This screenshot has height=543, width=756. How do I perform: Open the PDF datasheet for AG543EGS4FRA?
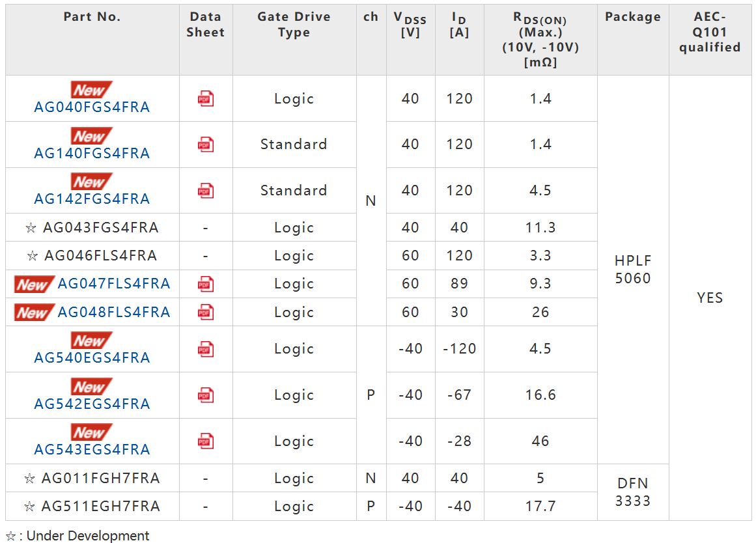click(x=206, y=441)
